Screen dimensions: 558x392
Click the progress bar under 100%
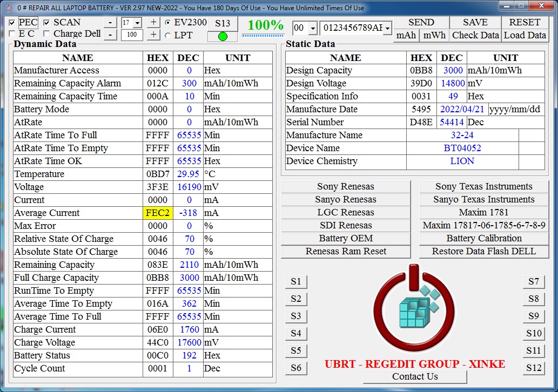pyautogui.click(x=264, y=36)
